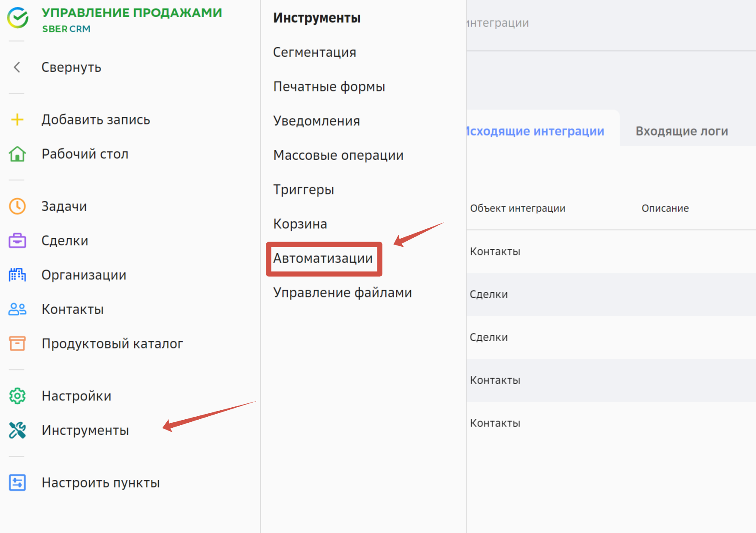This screenshot has height=533, width=756.
Task: Switch to the Входящие логи tab
Action: point(681,131)
